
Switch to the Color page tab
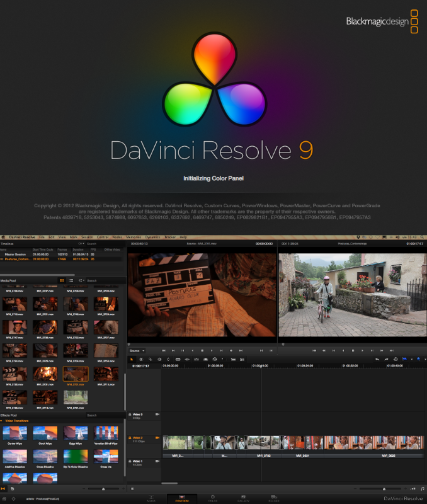tap(213, 499)
